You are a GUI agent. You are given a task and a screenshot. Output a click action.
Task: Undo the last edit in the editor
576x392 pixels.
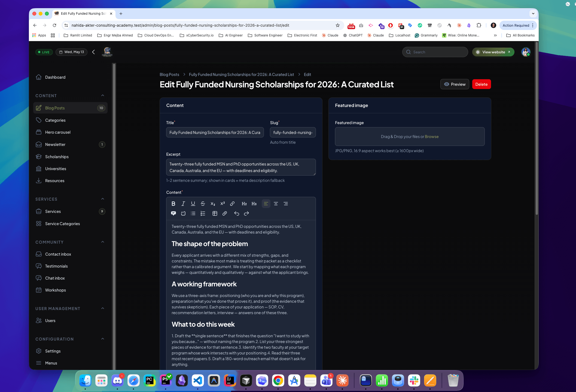237,213
